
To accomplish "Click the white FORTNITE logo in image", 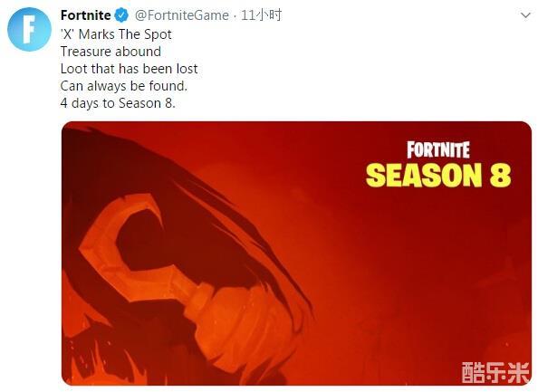I will [438, 150].
